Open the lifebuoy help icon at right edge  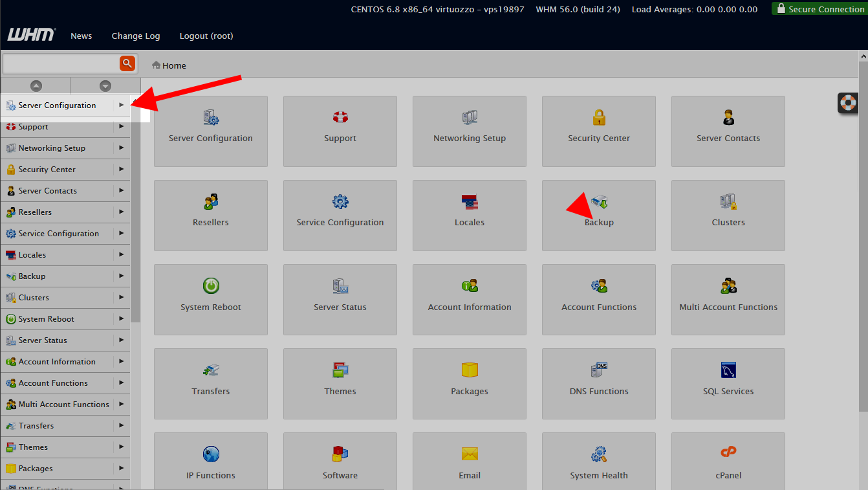point(847,102)
